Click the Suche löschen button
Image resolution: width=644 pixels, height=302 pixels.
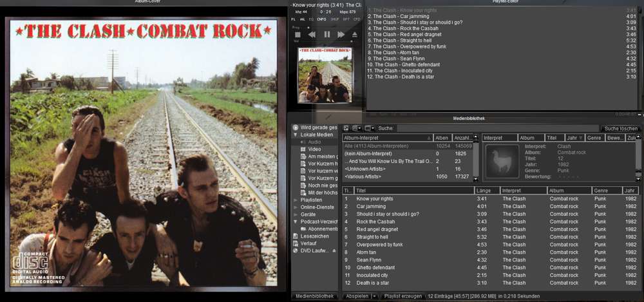[620, 128]
